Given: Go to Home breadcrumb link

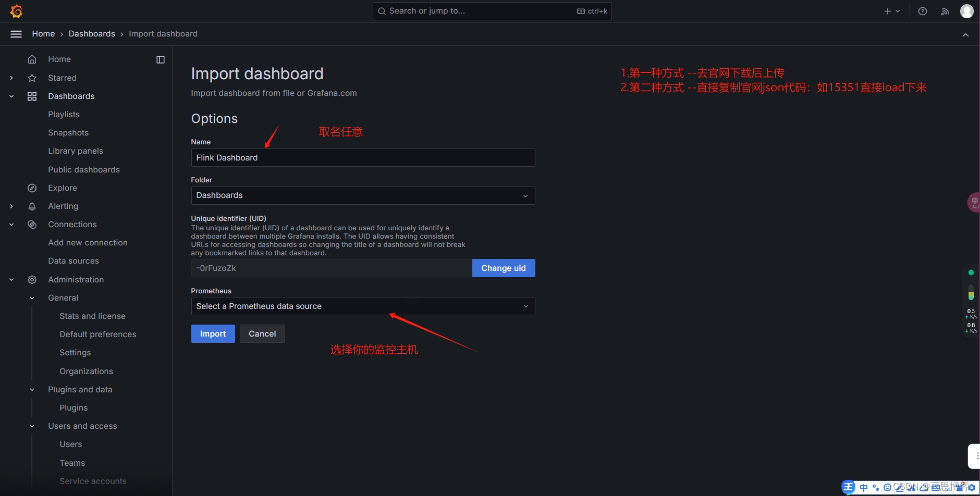Looking at the screenshot, I should click(x=43, y=34).
